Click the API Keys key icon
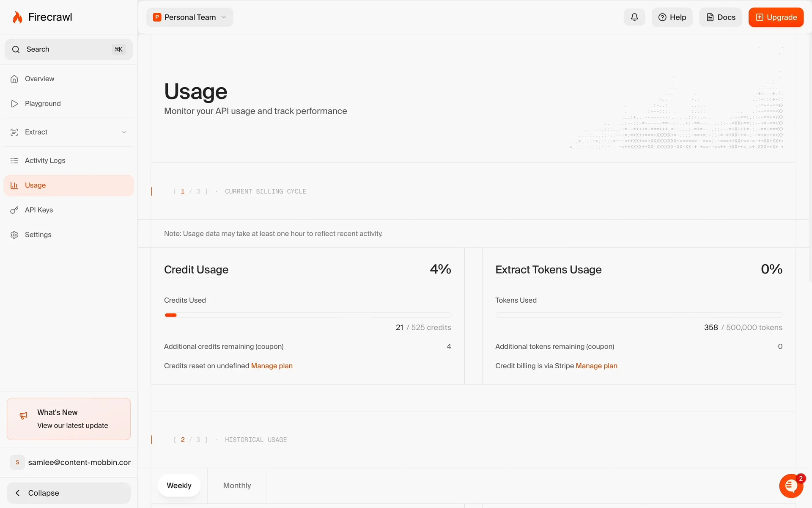This screenshot has width=812, height=508. 14,210
